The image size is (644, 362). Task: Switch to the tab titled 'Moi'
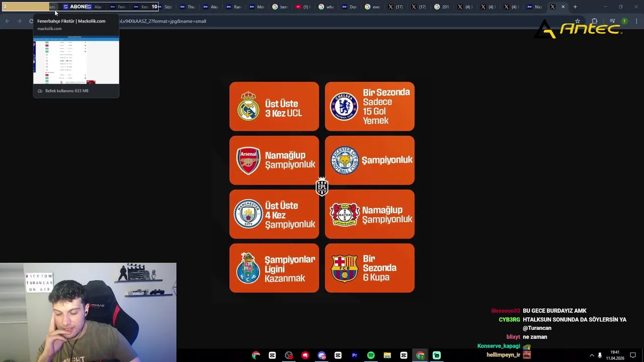coord(257,7)
